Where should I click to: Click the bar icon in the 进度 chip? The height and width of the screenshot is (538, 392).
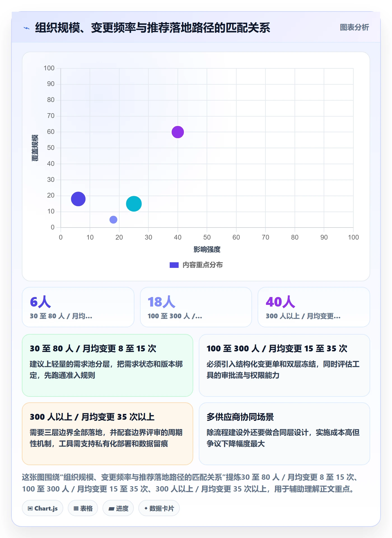click(111, 509)
